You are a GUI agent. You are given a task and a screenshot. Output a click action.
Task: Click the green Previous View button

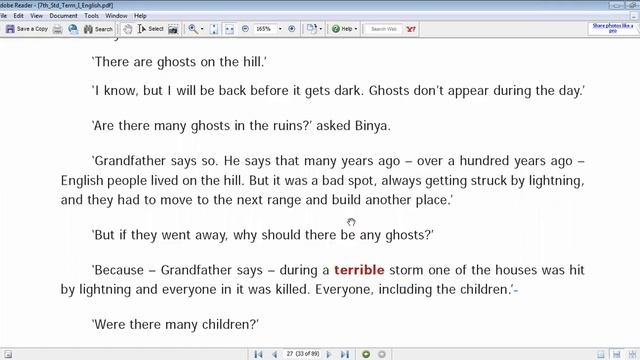tap(366, 354)
